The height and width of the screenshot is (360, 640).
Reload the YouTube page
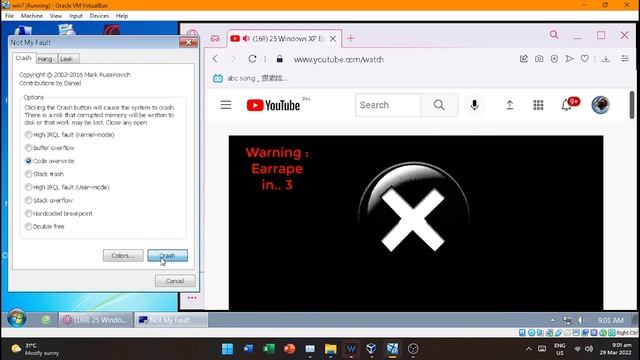tap(252, 59)
